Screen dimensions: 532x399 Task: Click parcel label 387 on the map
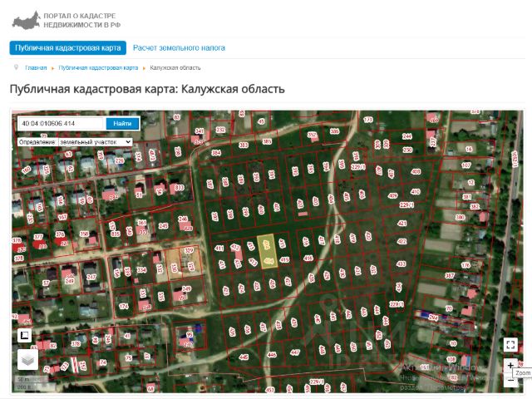(450, 275)
